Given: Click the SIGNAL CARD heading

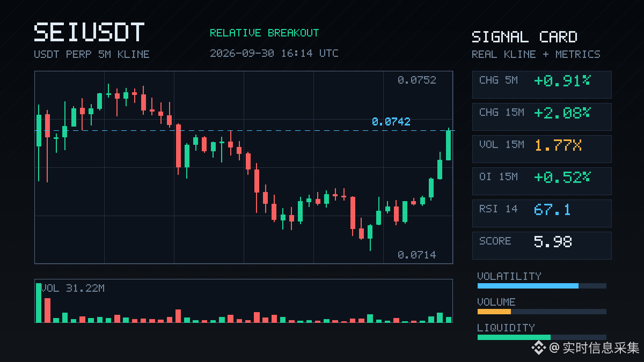Looking at the screenshot, I should coord(524,36).
